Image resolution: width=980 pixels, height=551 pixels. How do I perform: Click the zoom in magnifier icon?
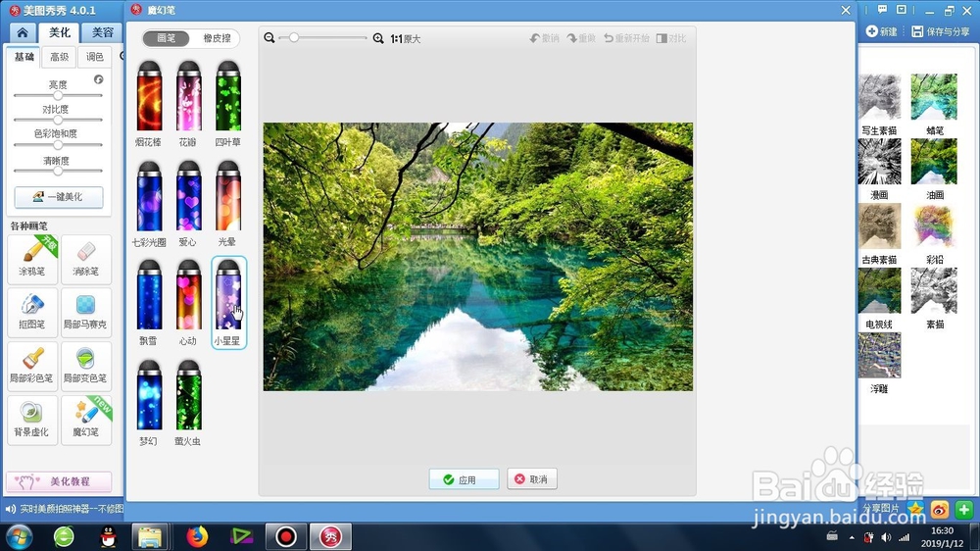click(378, 38)
